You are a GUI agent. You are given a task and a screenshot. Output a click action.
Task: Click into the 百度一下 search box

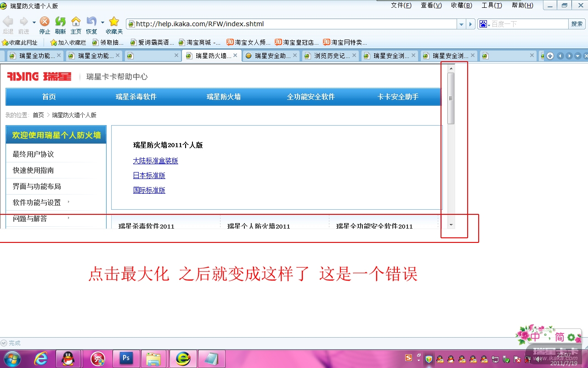tap(529, 24)
